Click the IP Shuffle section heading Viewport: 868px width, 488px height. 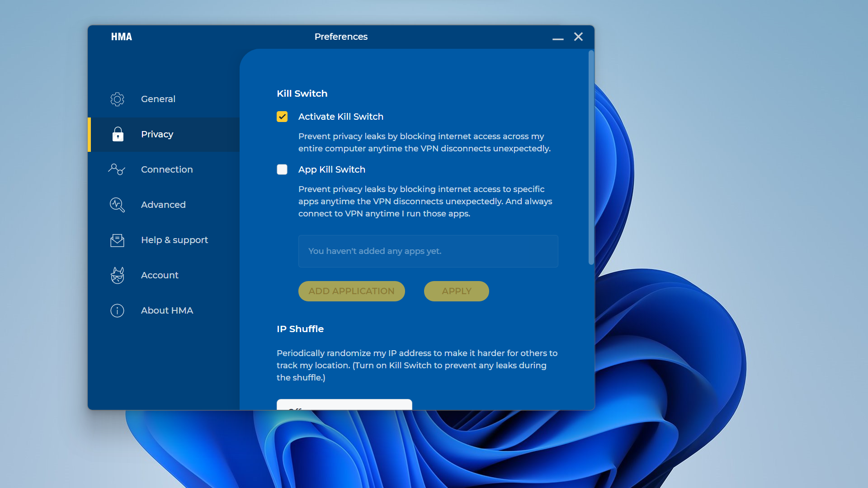tap(300, 329)
